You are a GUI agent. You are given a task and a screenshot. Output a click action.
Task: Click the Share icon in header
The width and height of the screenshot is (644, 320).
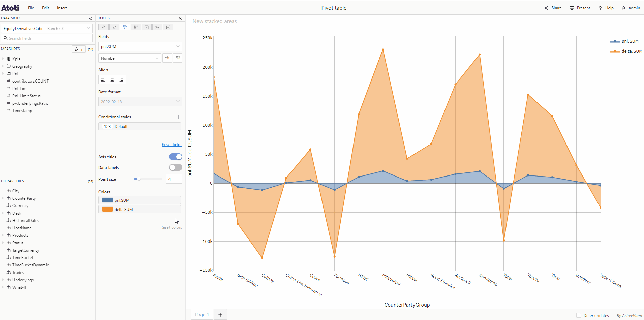click(x=547, y=8)
